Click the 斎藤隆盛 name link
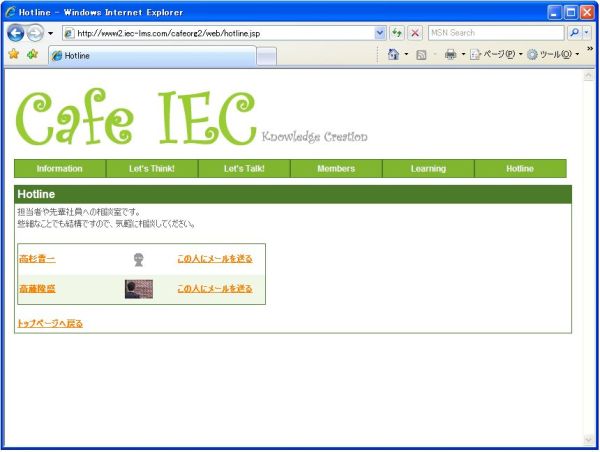 (37, 289)
